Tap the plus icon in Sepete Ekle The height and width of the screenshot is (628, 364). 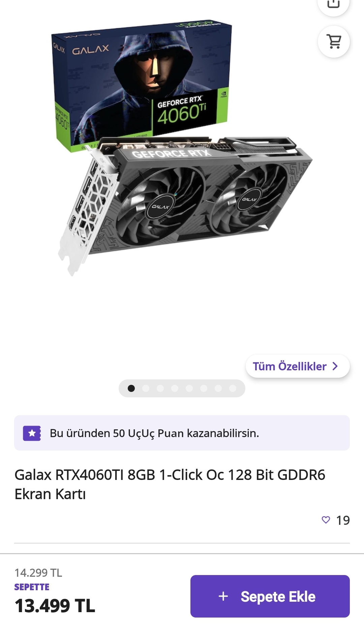[223, 596]
